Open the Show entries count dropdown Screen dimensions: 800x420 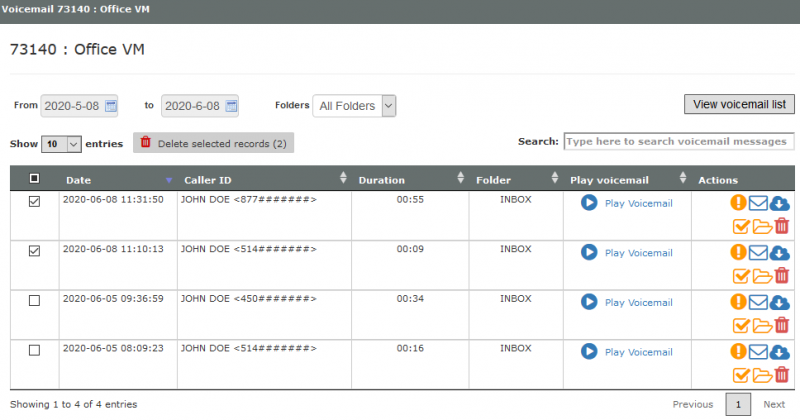(61, 144)
